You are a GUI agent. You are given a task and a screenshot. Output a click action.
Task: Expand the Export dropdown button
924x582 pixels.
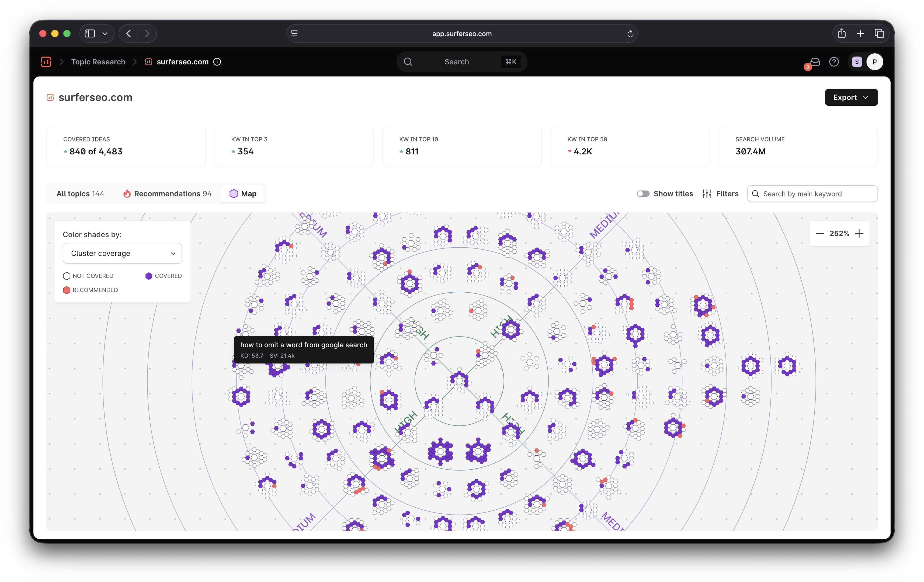pos(851,98)
